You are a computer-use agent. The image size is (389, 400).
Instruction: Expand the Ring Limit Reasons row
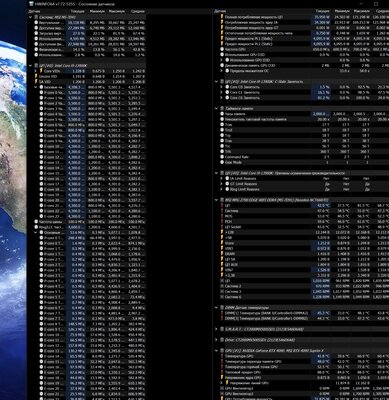point(222,189)
